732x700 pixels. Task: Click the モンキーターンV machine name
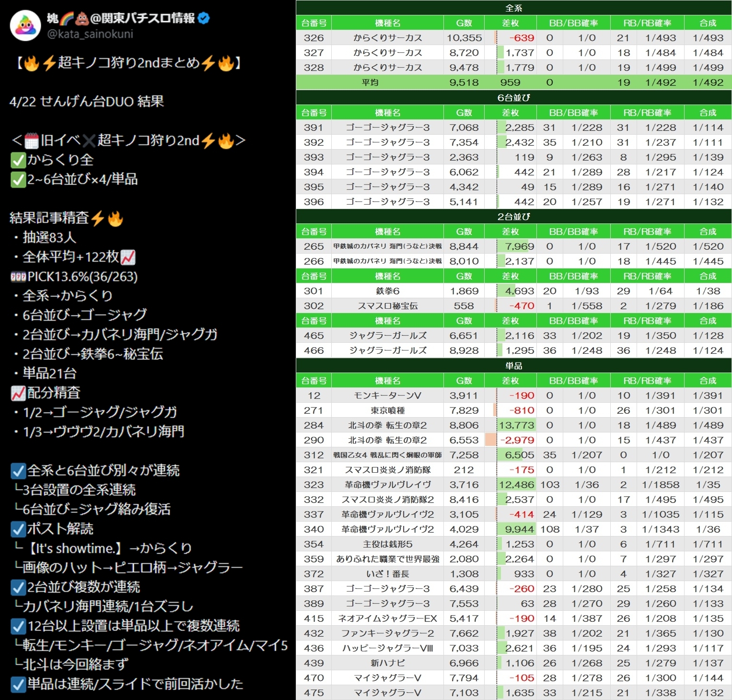coord(388,396)
